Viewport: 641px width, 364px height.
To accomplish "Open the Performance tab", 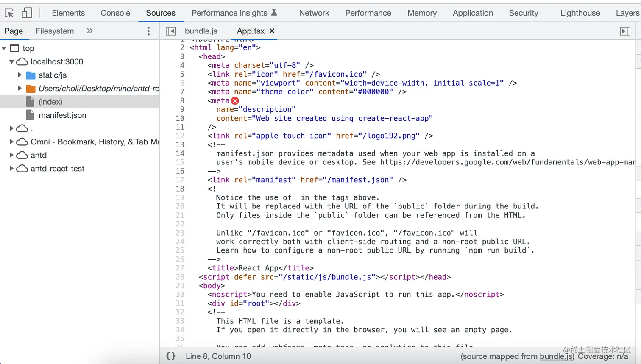I will 368,13.
